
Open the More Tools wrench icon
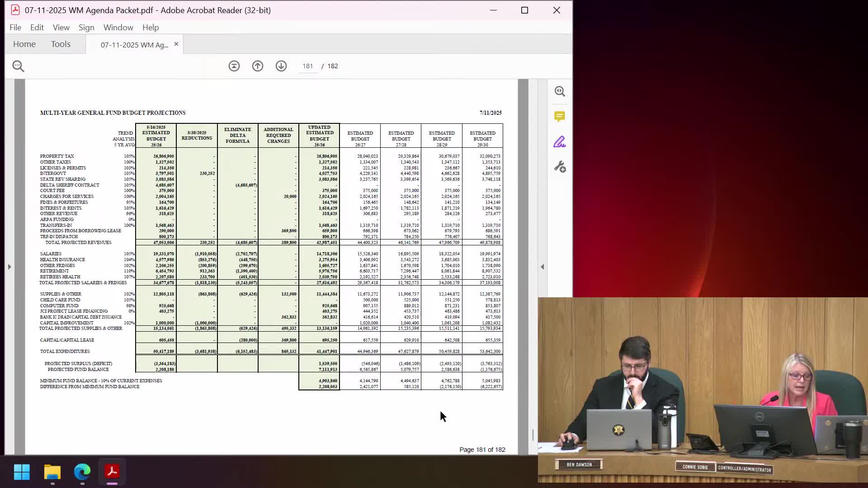pos(560,167)
